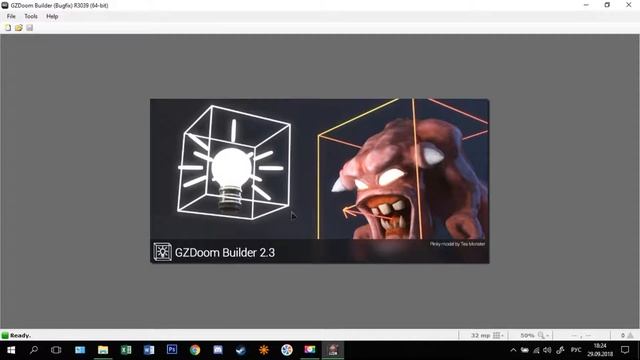This screenshot has width=640, height=360.
Task: Open the colorful camera app on taskbar
Action: 310,350
